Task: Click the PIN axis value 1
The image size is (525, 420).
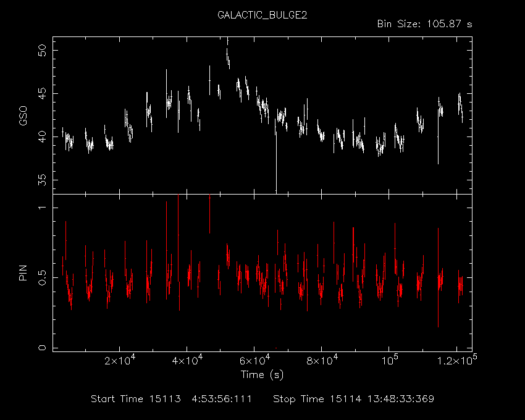Action: pos(42,208)
